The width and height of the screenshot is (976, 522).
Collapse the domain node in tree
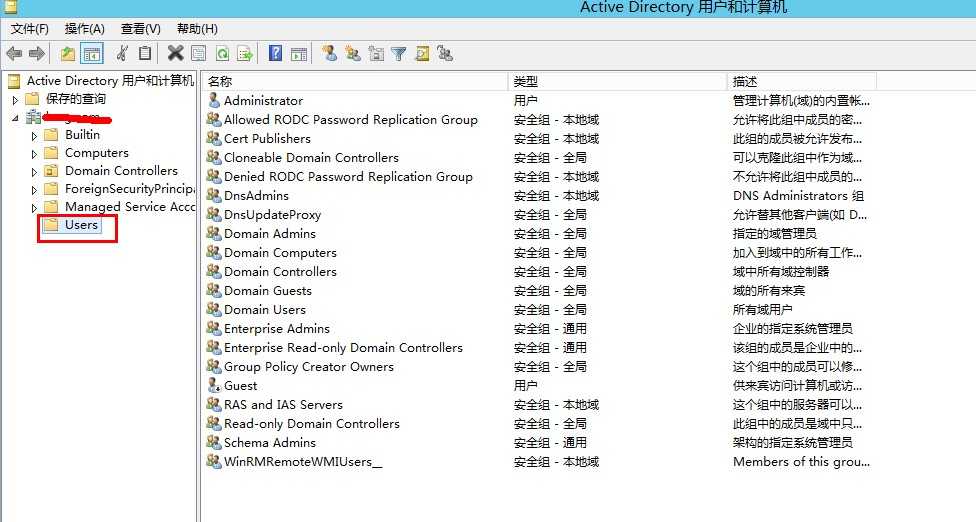[x=16, y=118]
